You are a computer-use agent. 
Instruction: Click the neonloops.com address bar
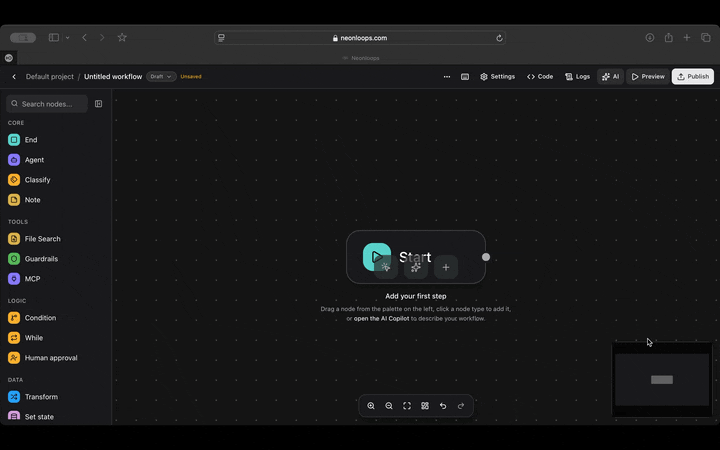(x=360, y=38)
